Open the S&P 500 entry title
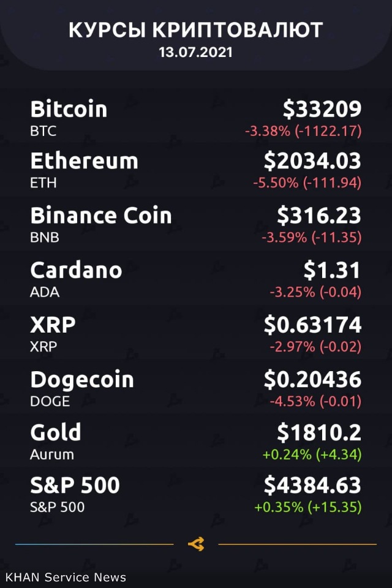 (x=75, y=486)
